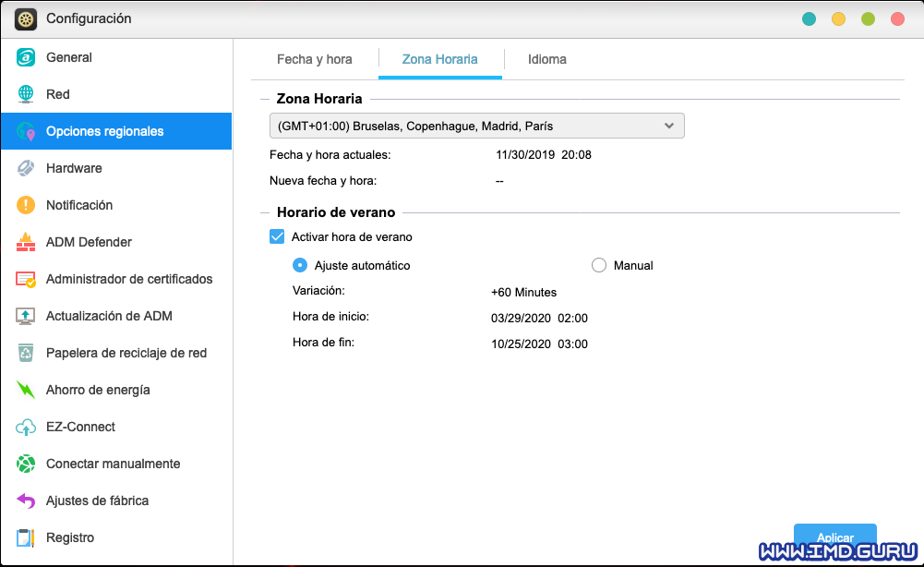Click the EZ-Connect cloud icon
Viewport: 924px width, 567px height.
click(x=26, y=427)
